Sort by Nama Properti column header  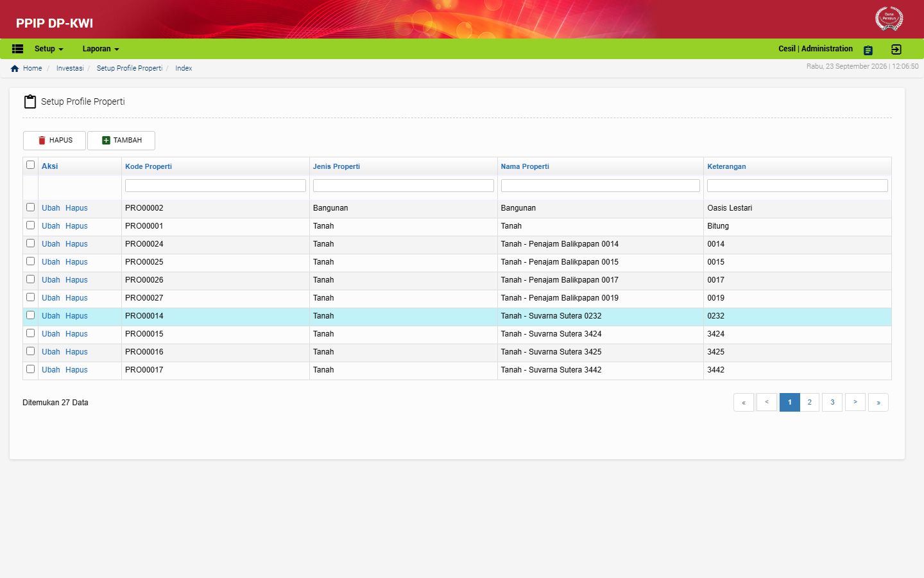[525, 166]
